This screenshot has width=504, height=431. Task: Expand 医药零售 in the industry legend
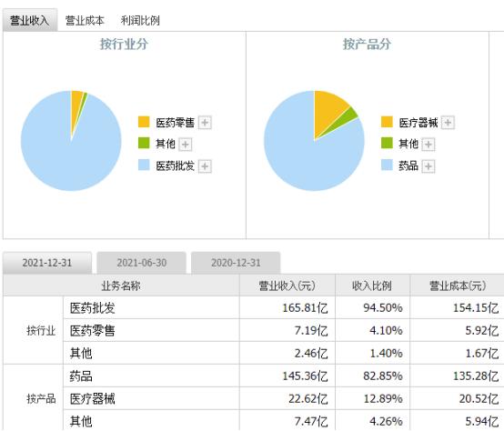click(205, 123)
